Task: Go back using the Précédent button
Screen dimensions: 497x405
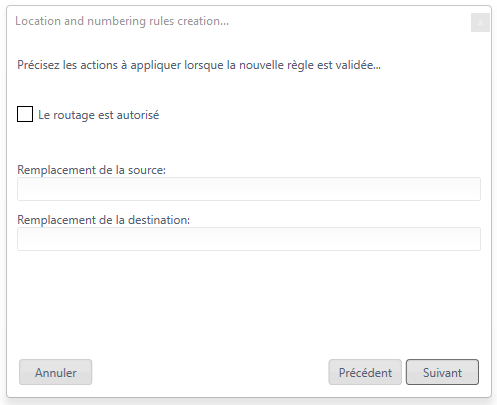Action: point(365,372)
